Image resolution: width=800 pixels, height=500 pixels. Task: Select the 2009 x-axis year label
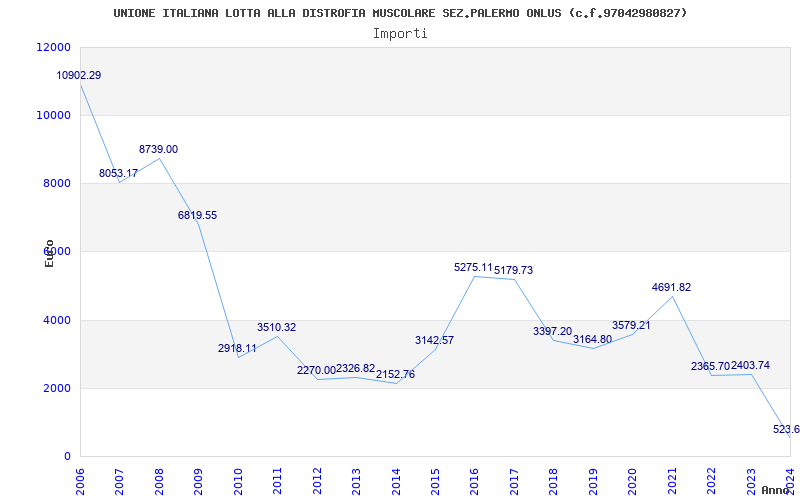click(198, 481)
